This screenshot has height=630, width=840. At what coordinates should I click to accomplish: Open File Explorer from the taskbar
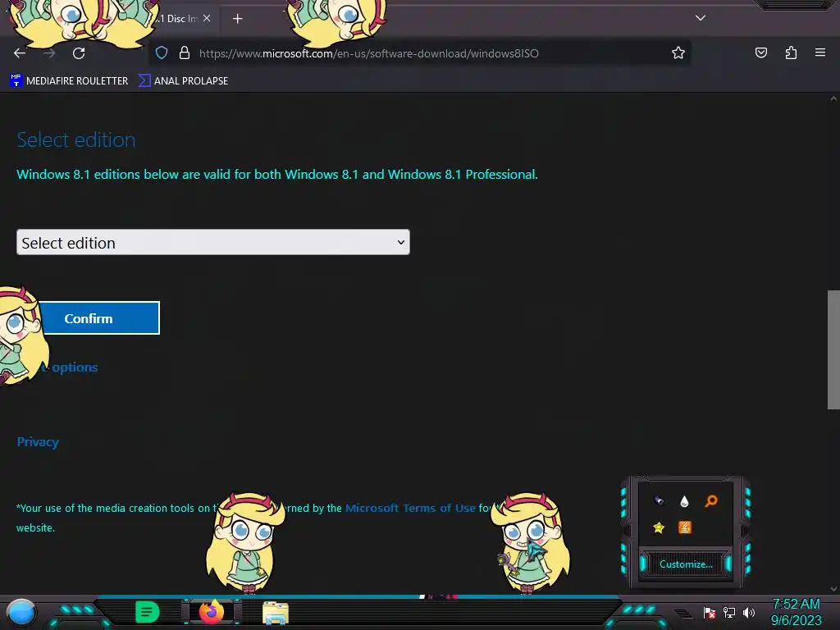pos(276,614)
